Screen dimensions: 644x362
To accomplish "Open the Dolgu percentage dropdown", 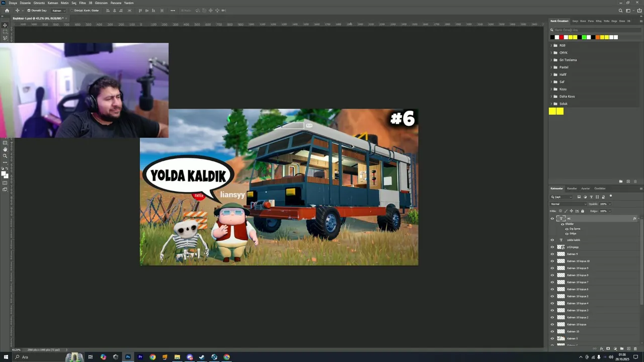I will coord(610,211).
